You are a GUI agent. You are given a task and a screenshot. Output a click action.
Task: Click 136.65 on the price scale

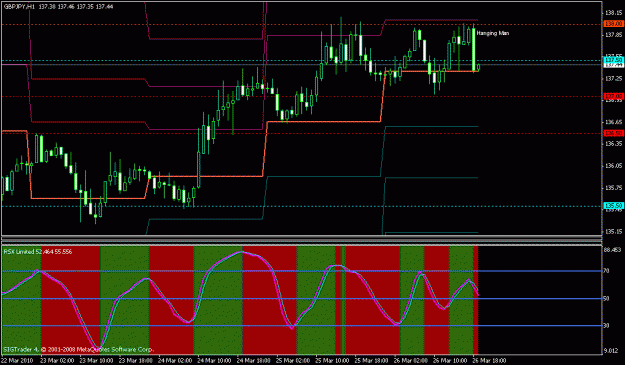pos(614,122)
